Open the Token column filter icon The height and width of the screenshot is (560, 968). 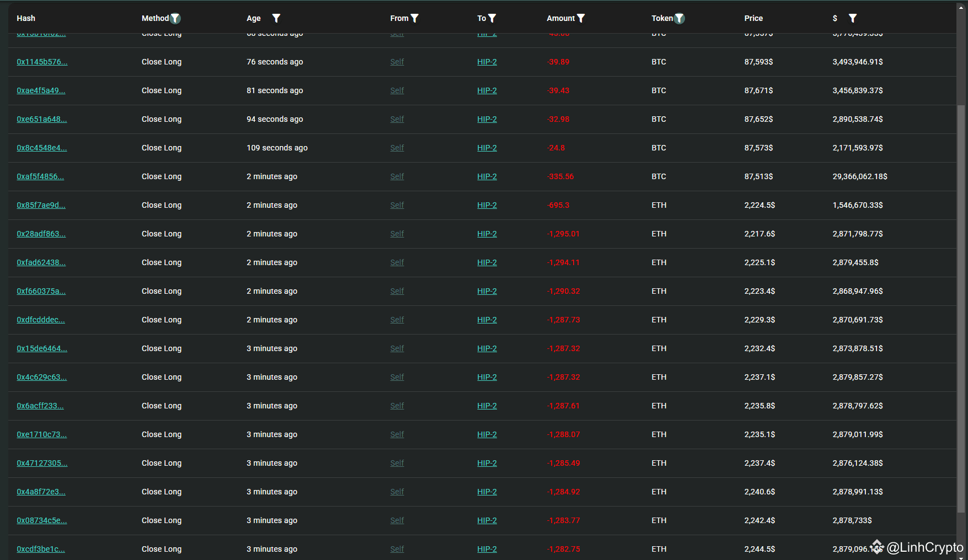click(680, 18)
